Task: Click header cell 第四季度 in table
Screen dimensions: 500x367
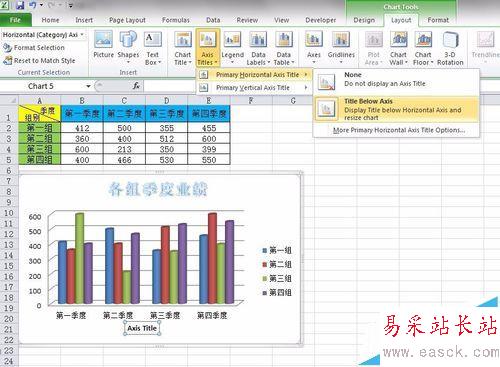Action: coord(209,114)
